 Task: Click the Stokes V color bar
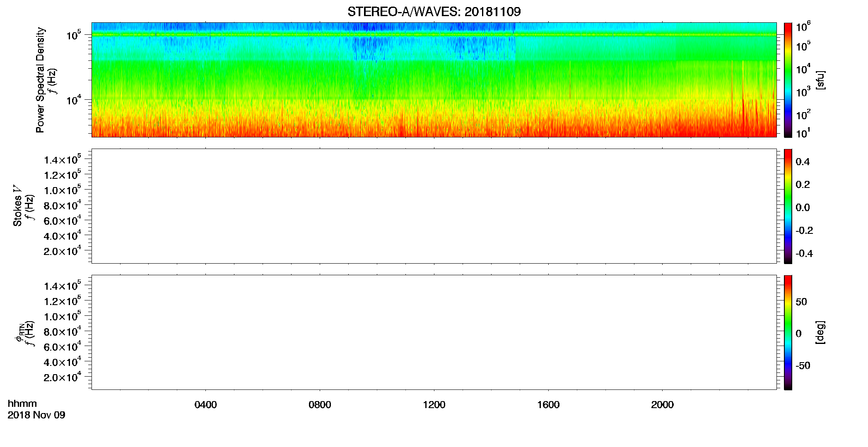[788, 206]
